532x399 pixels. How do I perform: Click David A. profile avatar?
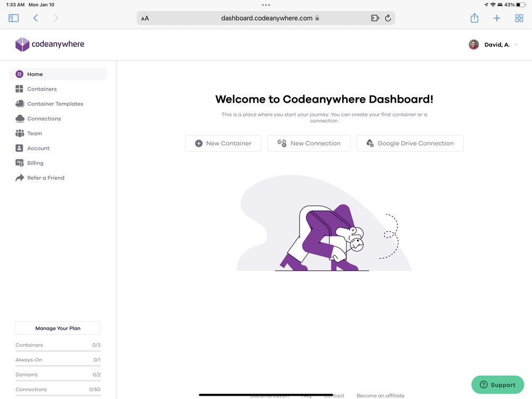click(473, 45)
